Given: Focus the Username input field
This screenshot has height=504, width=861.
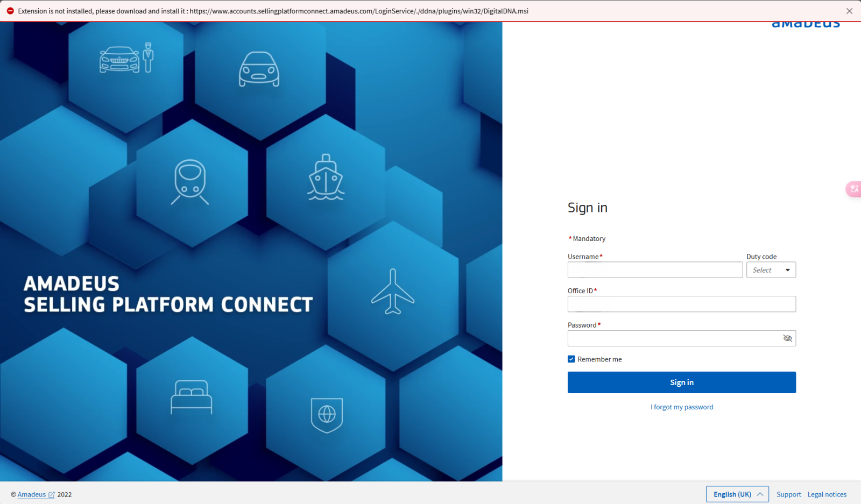Looking at the screenshot, I should (x=655, y=270).
